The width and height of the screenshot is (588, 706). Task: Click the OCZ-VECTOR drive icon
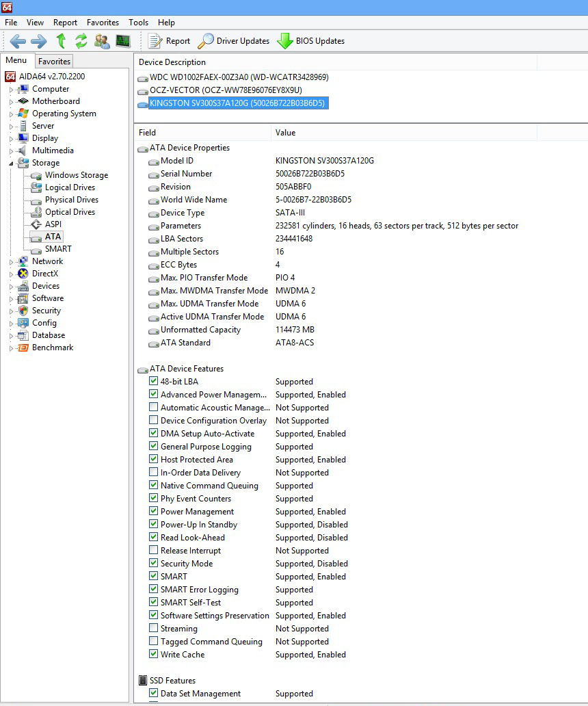pyautogui.click(x=143, y=92)
